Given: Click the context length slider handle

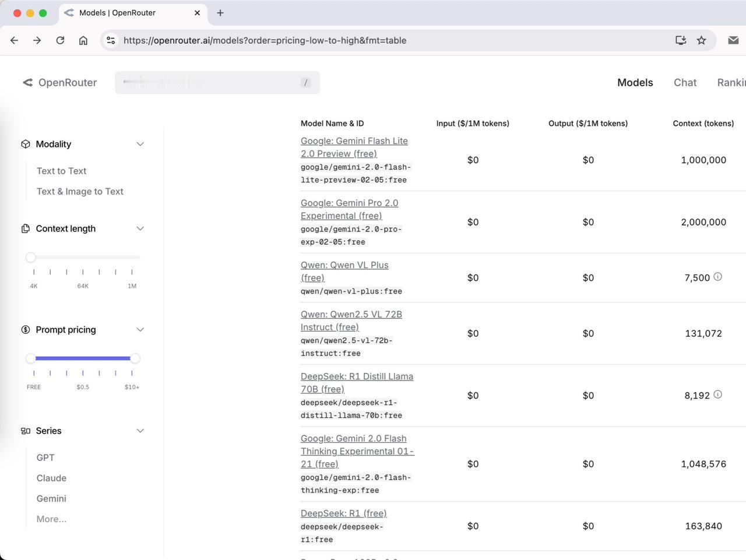Looking at the screenshot, I should 31,257.
